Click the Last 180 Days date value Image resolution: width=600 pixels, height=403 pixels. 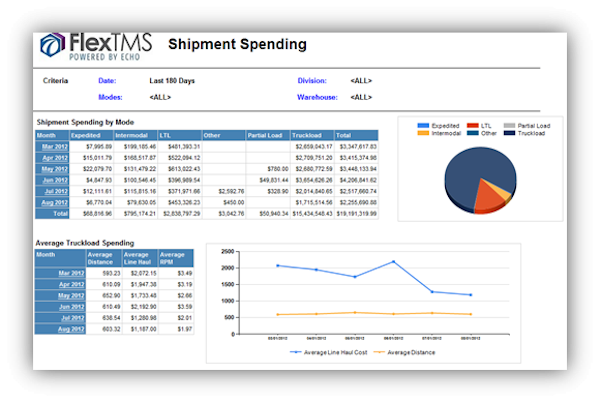tap(170, 79)
